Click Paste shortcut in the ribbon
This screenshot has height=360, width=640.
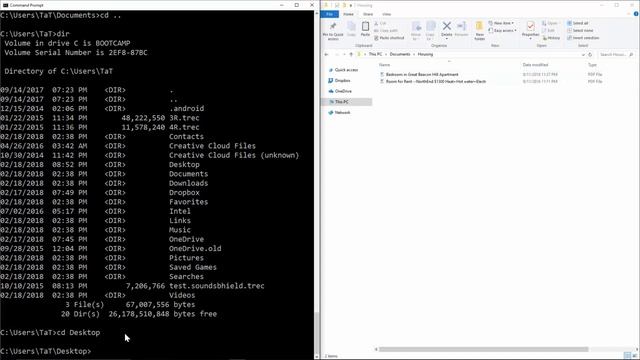point(389,38)
